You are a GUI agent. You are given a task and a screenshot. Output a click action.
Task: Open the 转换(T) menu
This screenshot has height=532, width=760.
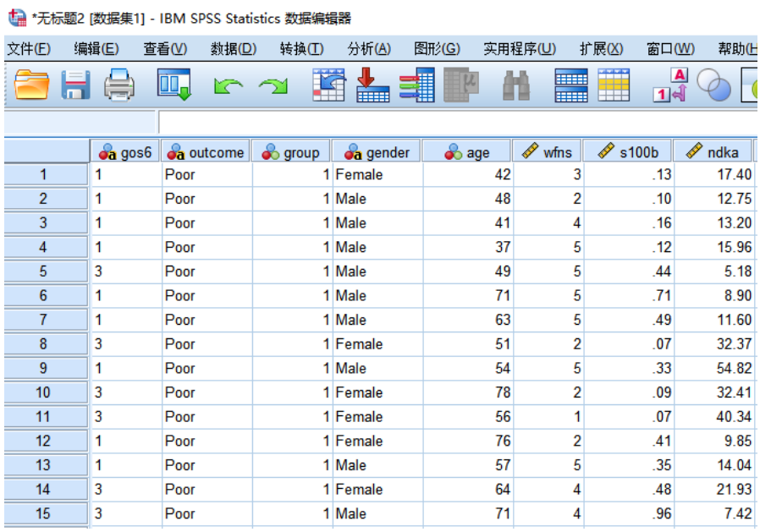click(301, 49)
